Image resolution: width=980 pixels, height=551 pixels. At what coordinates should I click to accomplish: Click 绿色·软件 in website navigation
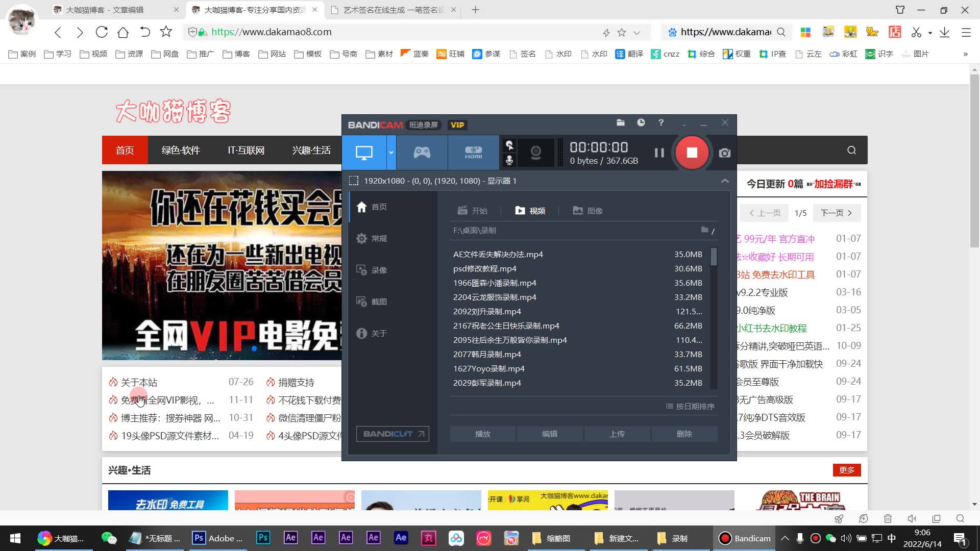181,150
